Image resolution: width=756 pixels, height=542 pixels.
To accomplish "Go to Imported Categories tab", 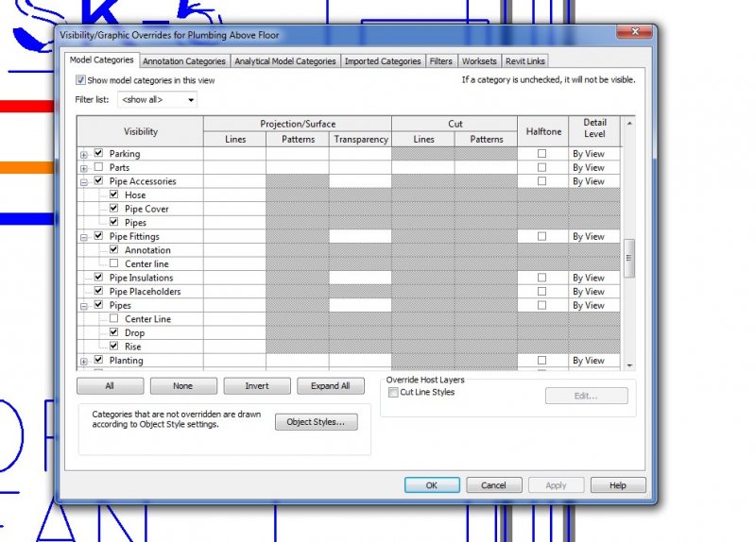I will 383,61.
